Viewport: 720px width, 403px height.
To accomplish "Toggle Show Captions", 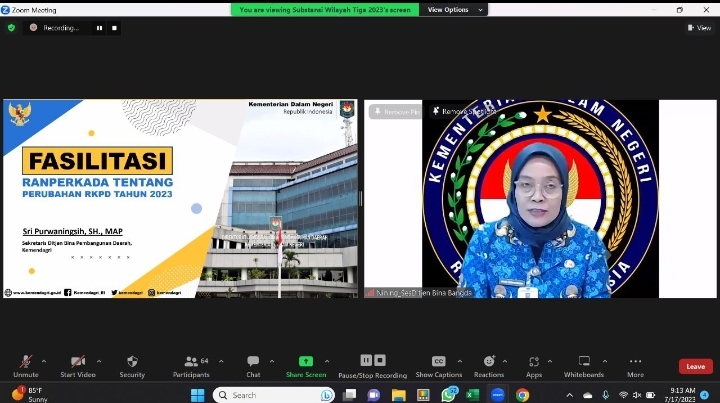I will pyautogui.click(x=439, y=364).
